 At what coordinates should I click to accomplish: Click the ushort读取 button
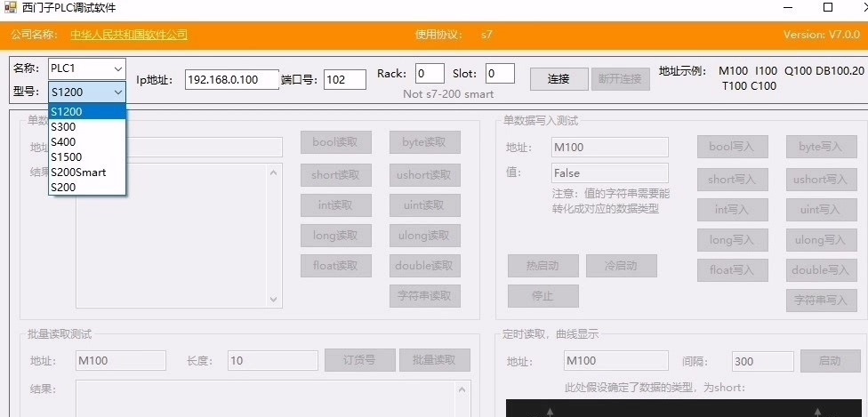[x=424, y=175]
